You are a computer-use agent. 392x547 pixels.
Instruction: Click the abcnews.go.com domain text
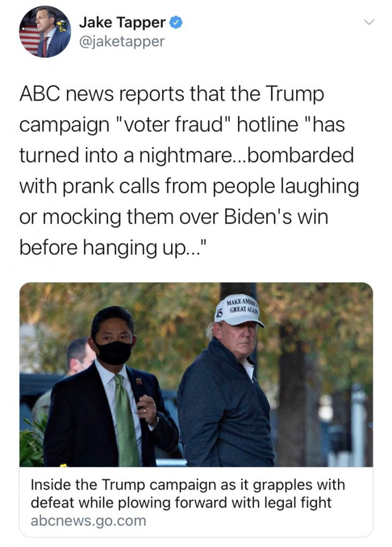[x=88, y=521]
